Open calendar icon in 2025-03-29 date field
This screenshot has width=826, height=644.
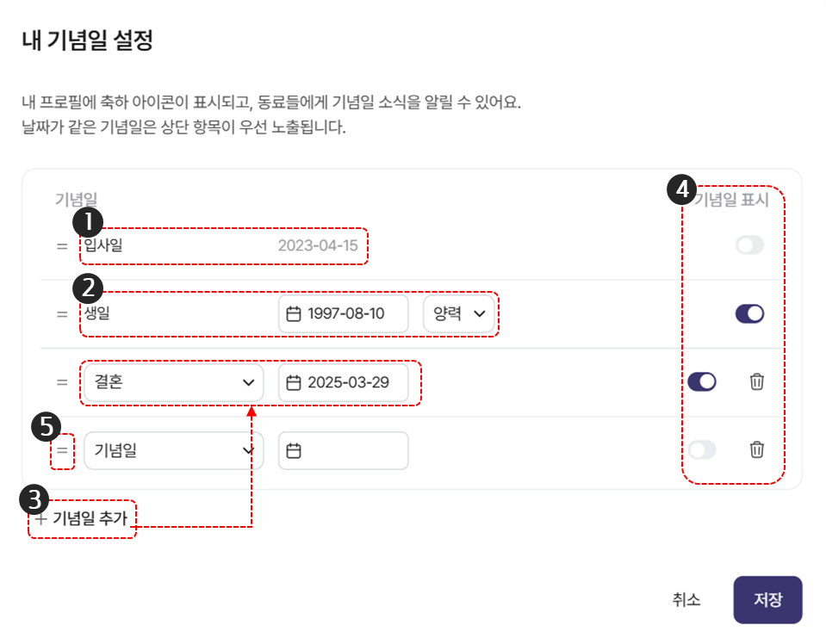coord(294,383)
